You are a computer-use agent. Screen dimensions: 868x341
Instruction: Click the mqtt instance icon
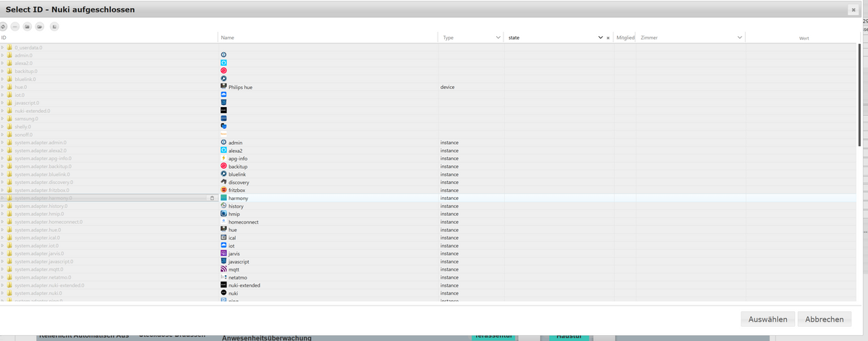pos(224,269)
